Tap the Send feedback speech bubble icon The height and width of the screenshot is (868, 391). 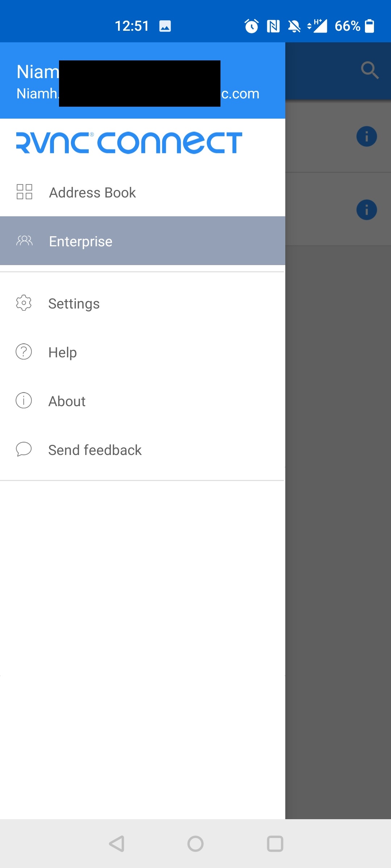23,450
